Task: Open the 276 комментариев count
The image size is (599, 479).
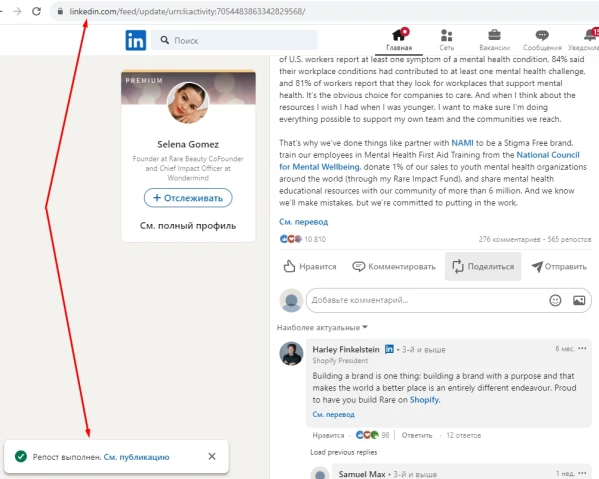Action: [x=509, y=239]
